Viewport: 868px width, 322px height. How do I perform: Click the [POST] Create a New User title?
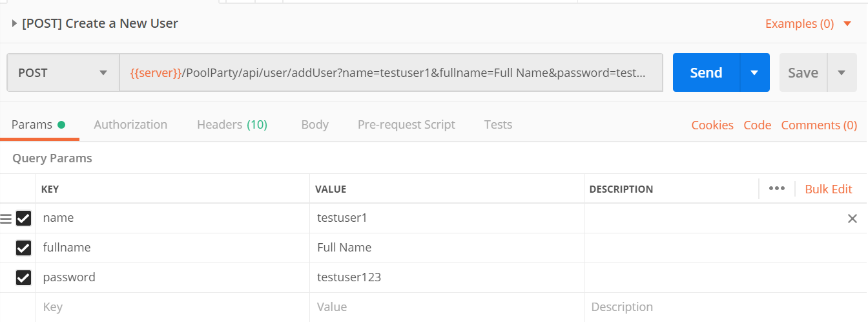tap(100, 24)
